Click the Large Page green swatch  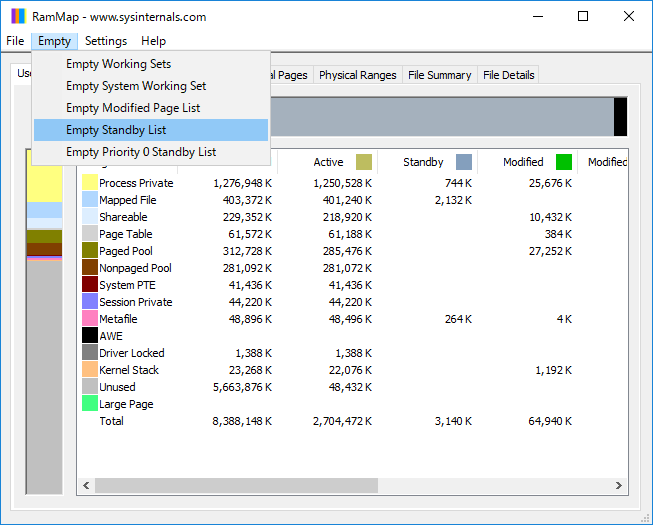[x=90, y=404]
